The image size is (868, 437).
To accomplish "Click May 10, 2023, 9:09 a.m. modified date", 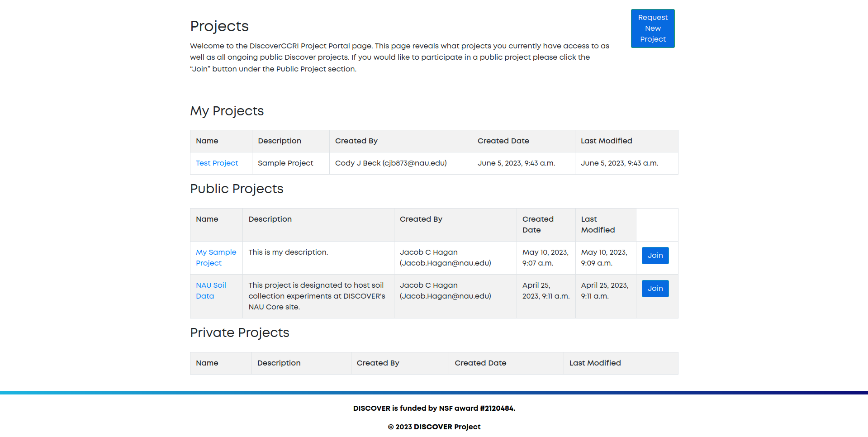I will 606,258.
